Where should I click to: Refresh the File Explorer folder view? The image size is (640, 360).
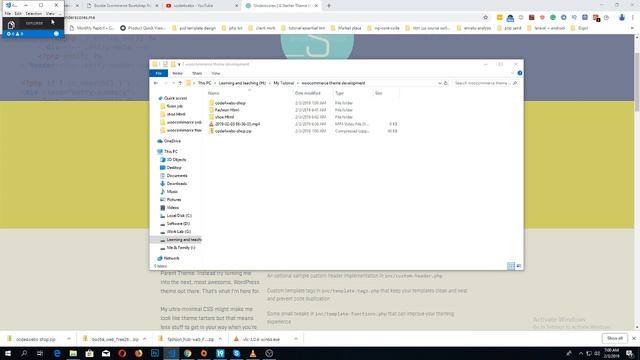click(446, 83)
